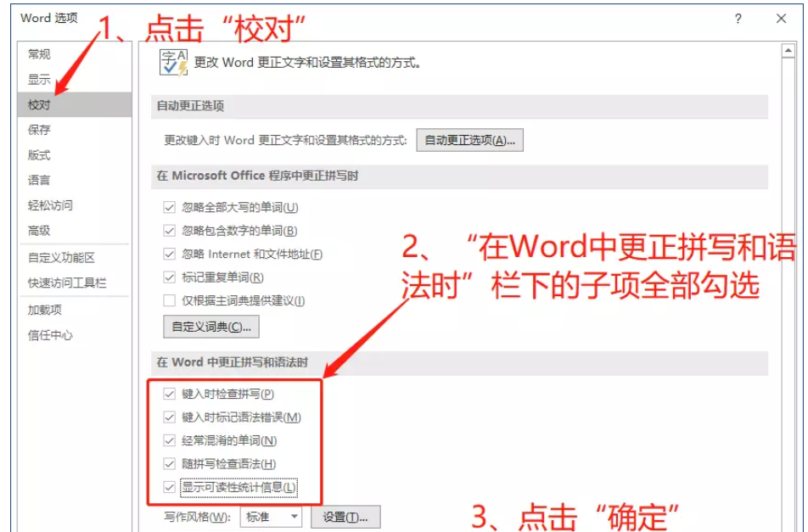
Task: Open the 常规 options category
Action: point(39,54)
